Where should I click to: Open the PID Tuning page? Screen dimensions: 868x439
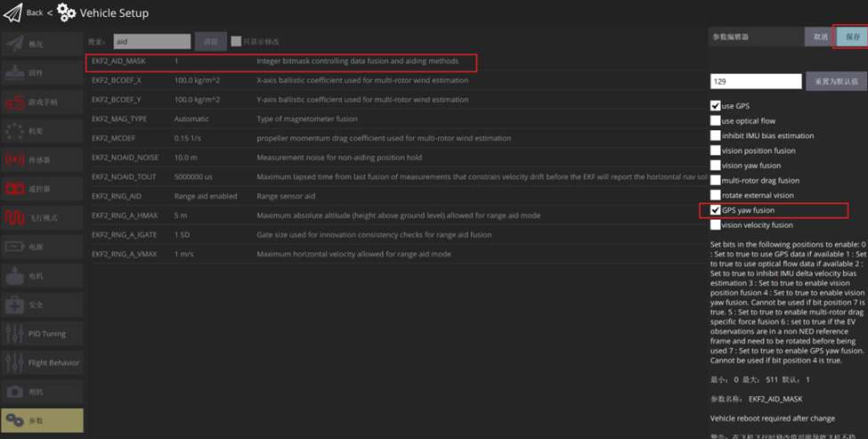pyautogui.click(x=42, y=334)
